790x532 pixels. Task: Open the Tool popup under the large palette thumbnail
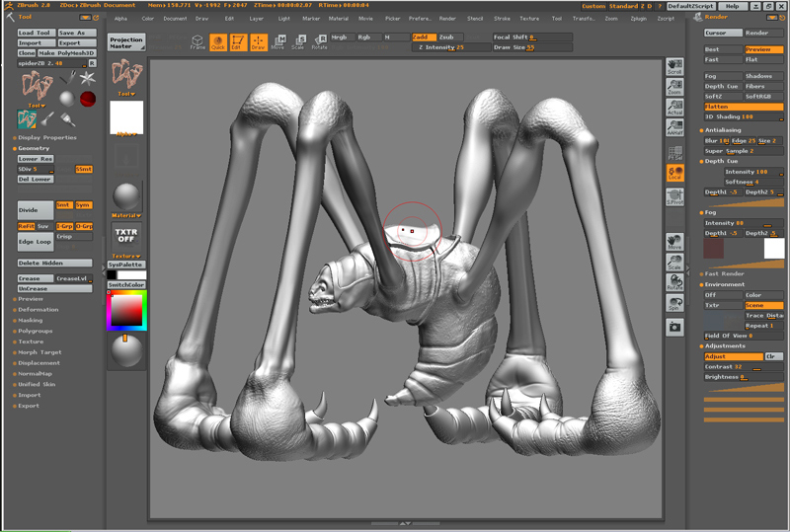pyautogui.click(x=37, y=106)
